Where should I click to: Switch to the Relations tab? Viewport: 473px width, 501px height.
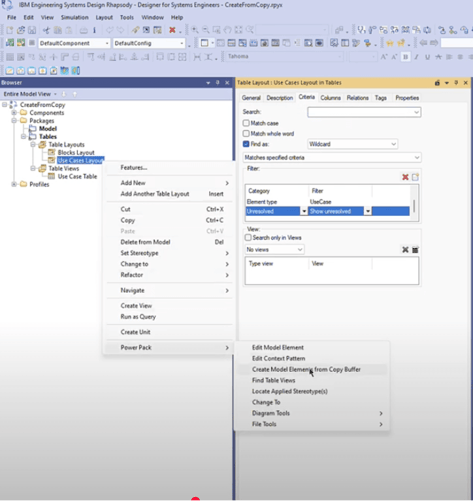(x=357, y=98)
